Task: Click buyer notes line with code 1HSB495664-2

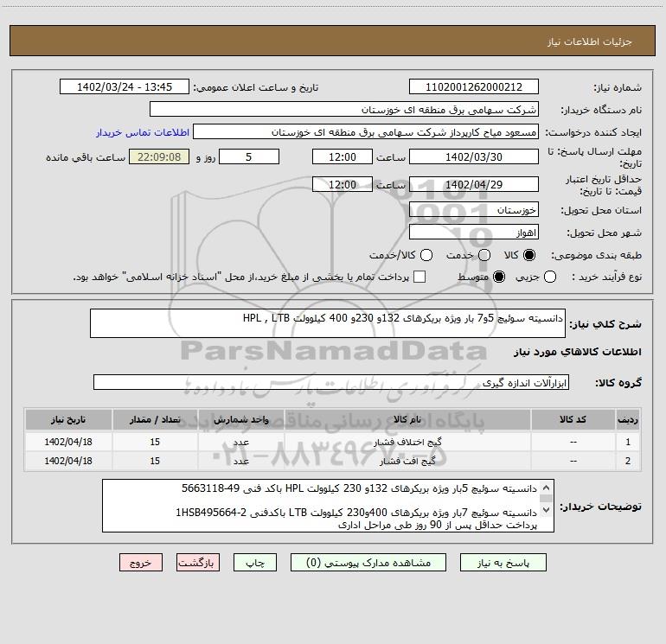Action: [356, 513]
